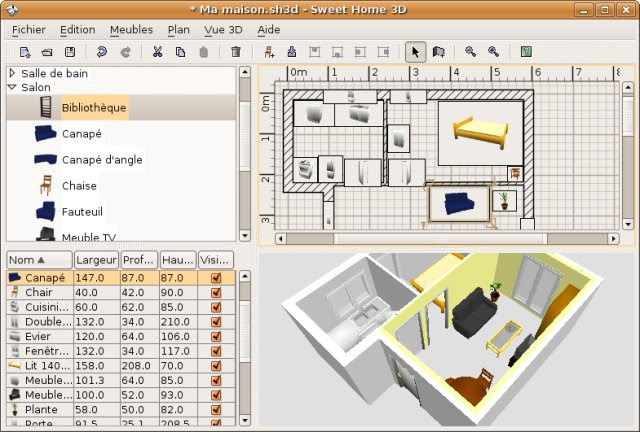
Task: Click the plan's horizontal scroll-right arrow
Action: coord(613,238)
